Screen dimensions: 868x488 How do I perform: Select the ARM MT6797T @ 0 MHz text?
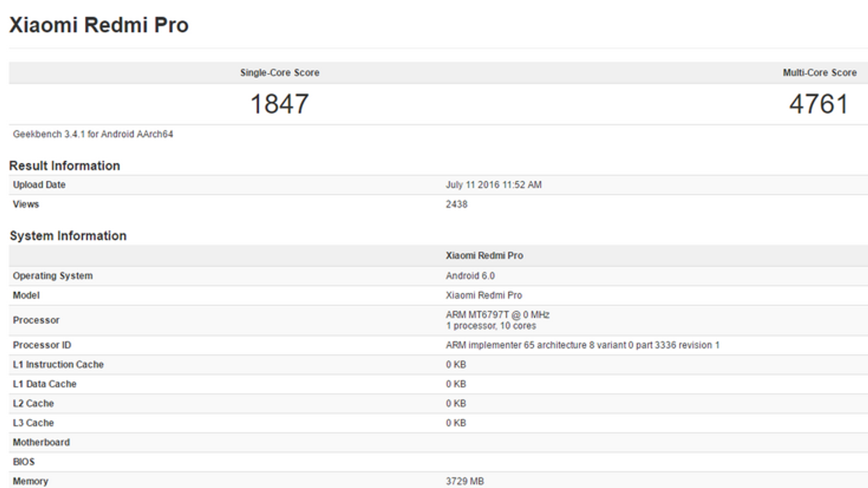[x=497, y=315]
